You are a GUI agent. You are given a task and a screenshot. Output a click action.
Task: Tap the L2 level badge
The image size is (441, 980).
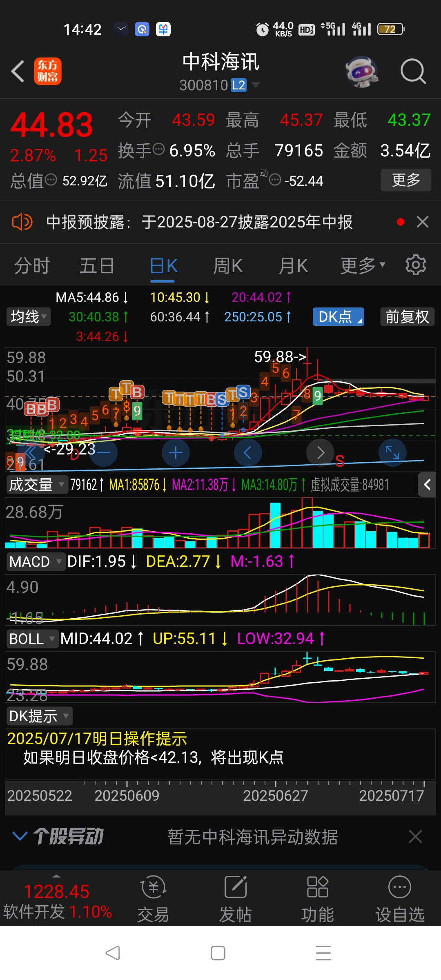point(238,85)
